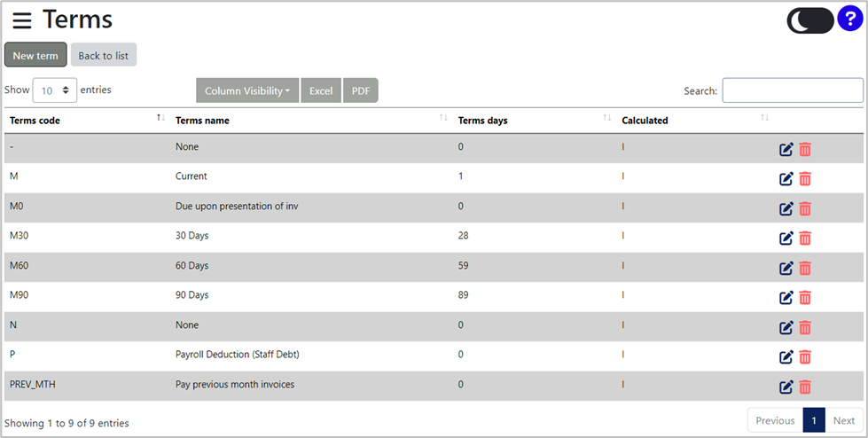This screenshot has height=438, width=868.
Task: Delete the PREV_MTH term
Action: 805,387
